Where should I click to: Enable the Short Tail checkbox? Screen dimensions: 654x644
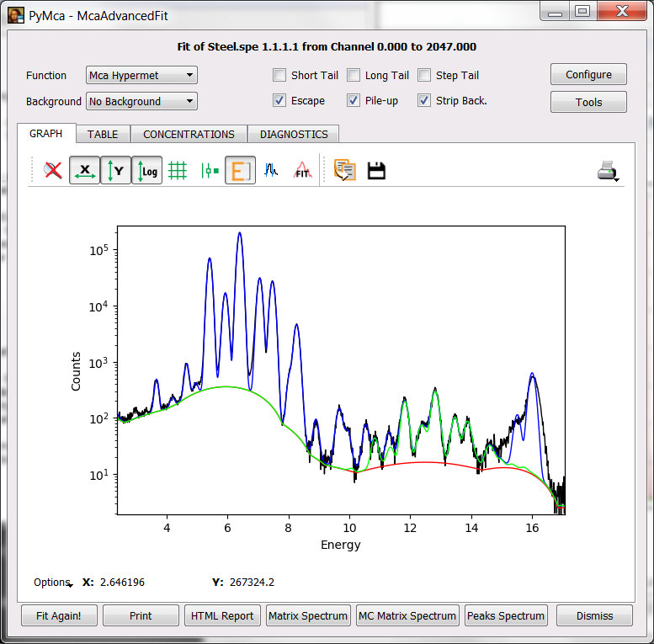point(279,76)
